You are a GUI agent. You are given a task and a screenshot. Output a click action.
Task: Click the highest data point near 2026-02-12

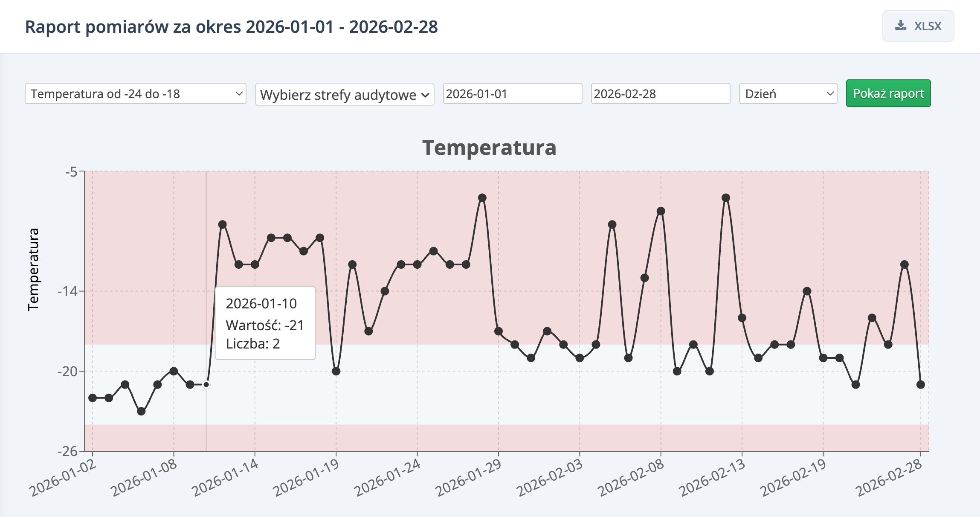(x=726, y=198)
